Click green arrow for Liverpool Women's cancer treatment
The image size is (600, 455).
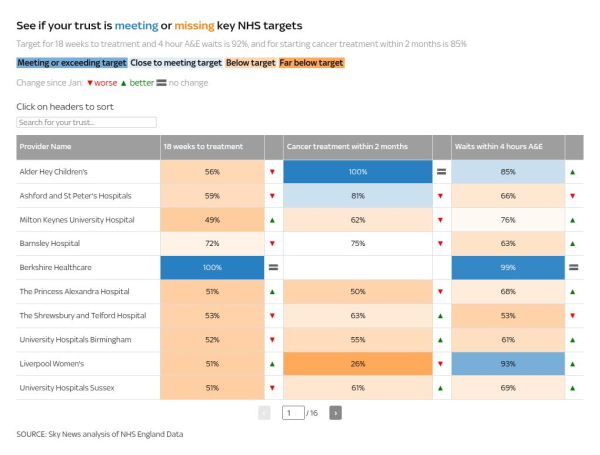441,364
